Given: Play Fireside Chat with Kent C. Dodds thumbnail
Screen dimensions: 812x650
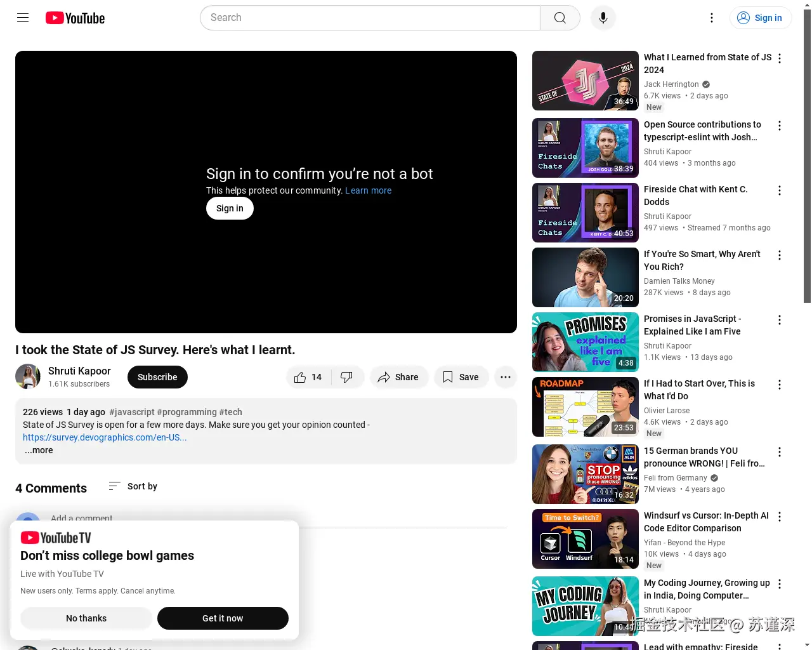Looking at the screenshot, I should pyautogui.click(x=586, y=213).
